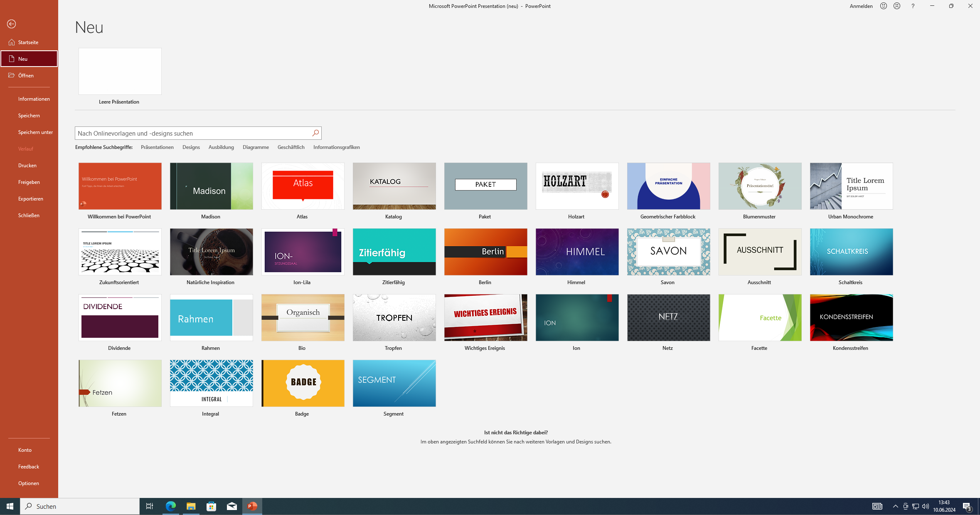The image size is (980, 515).
Task: Choose the Berlin template thumbnail
Action: [485, 252]
